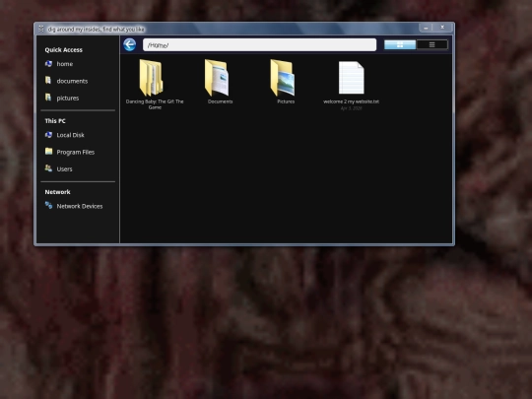Switch to grid view
Screen dimensions: 532x399
pos(400,44)
